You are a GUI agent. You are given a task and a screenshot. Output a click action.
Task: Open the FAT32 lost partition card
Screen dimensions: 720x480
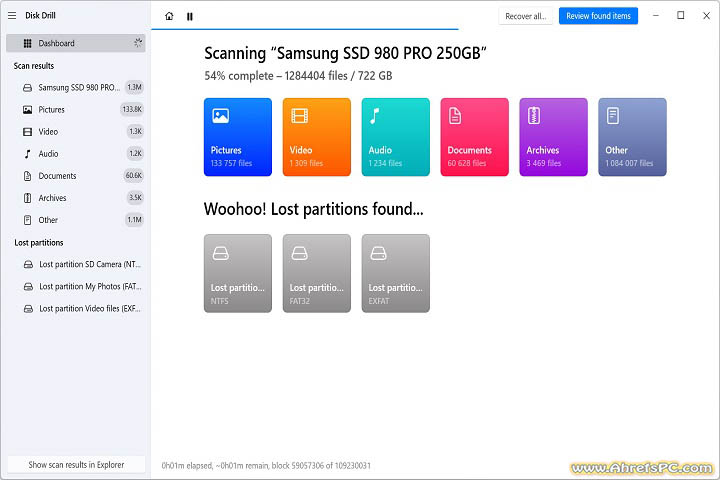(x=317, y=273)
